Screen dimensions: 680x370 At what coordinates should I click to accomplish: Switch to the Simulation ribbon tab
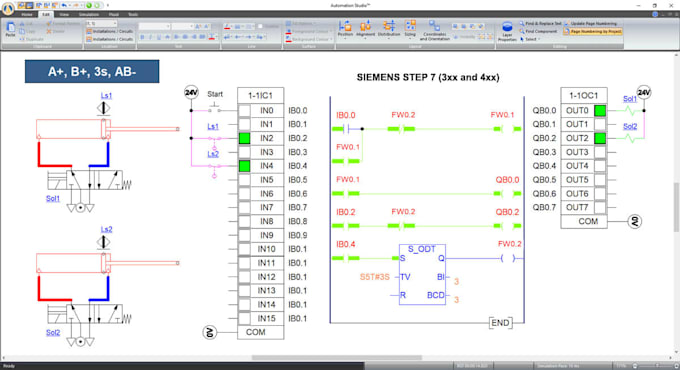89,14
